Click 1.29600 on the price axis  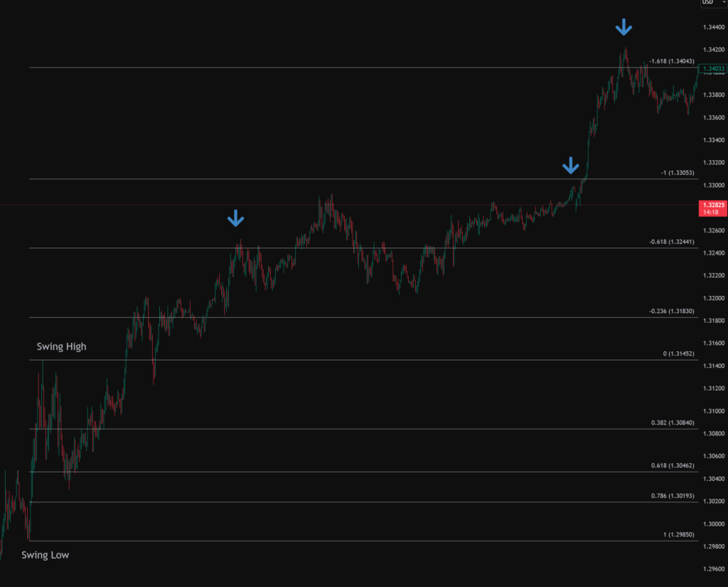(714, 569)
